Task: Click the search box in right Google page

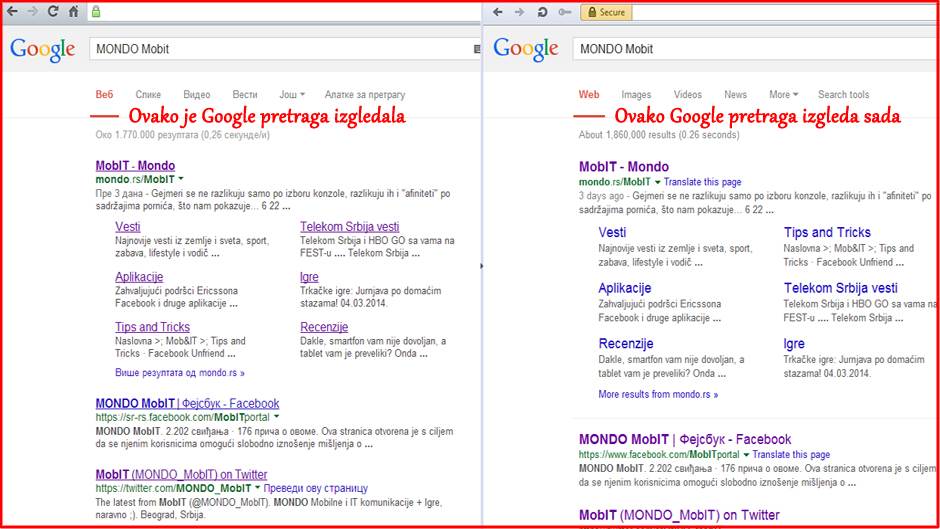Action: click(755, 49)
